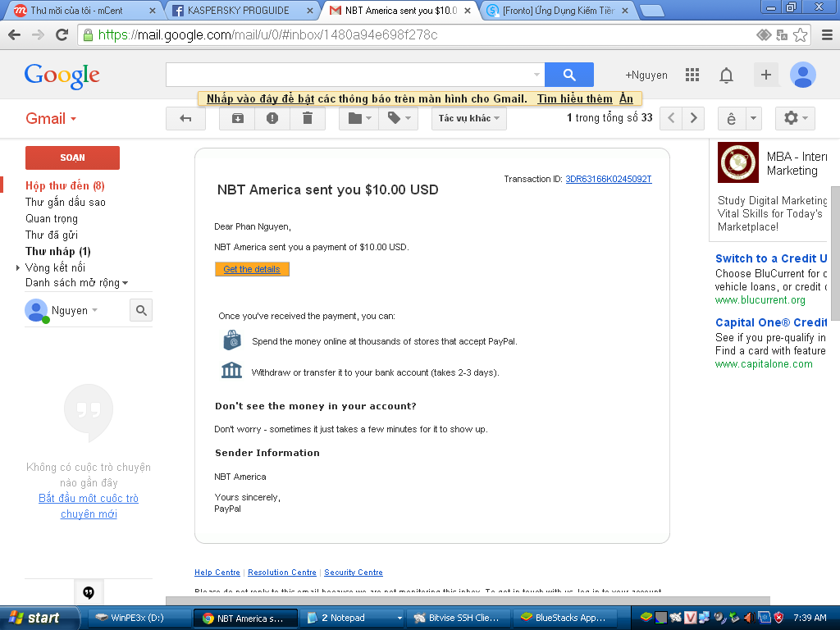Open the Google apps grid
Screen dimensions: 840x630
click(x=692, y=75)
